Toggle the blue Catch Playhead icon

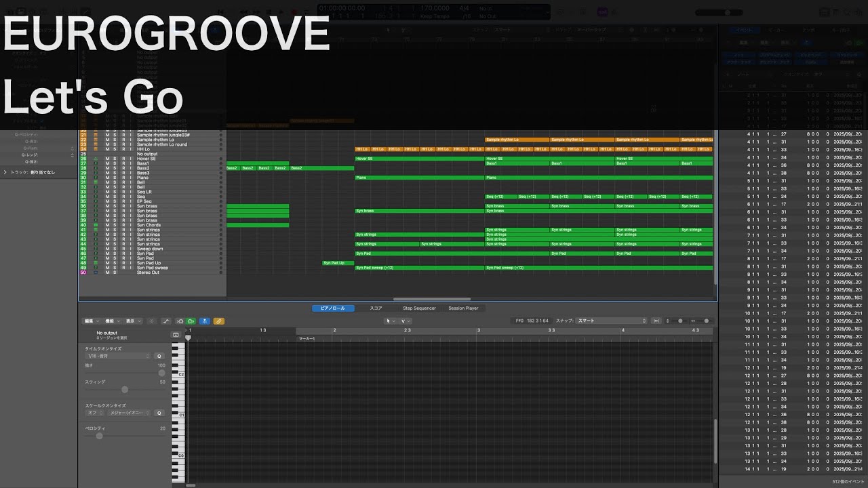pos(205,321)
